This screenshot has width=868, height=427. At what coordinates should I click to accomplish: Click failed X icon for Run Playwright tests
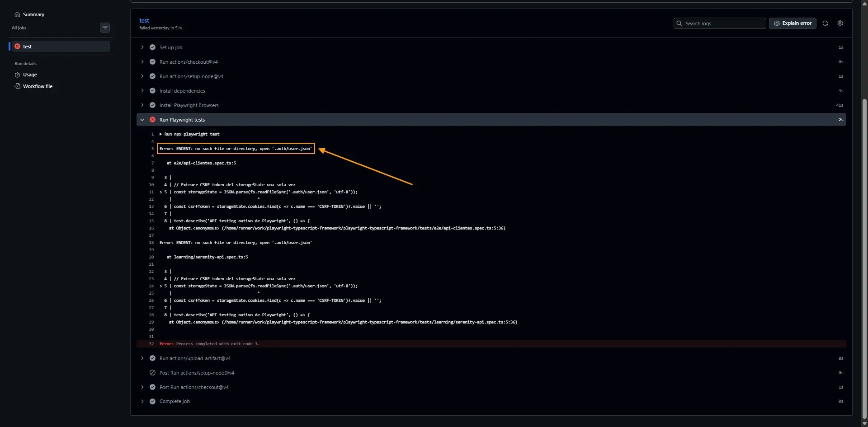click(x=152, y=120)
